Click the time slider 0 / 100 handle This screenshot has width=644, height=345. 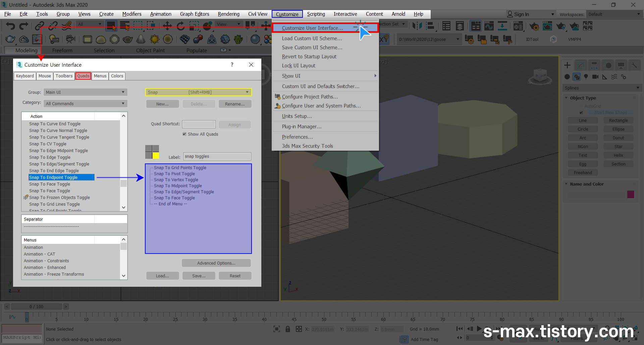click(36, 306)
